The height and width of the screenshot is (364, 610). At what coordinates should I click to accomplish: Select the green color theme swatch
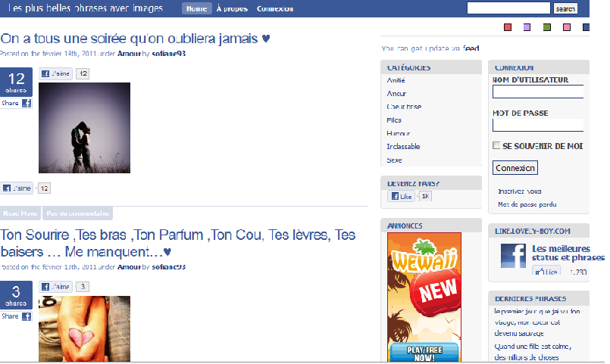pos(547,27)
